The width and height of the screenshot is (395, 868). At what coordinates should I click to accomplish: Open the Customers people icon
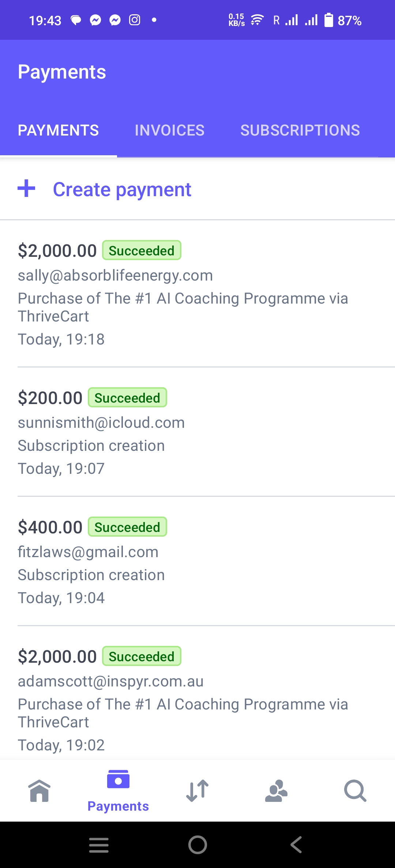[276, 791]
